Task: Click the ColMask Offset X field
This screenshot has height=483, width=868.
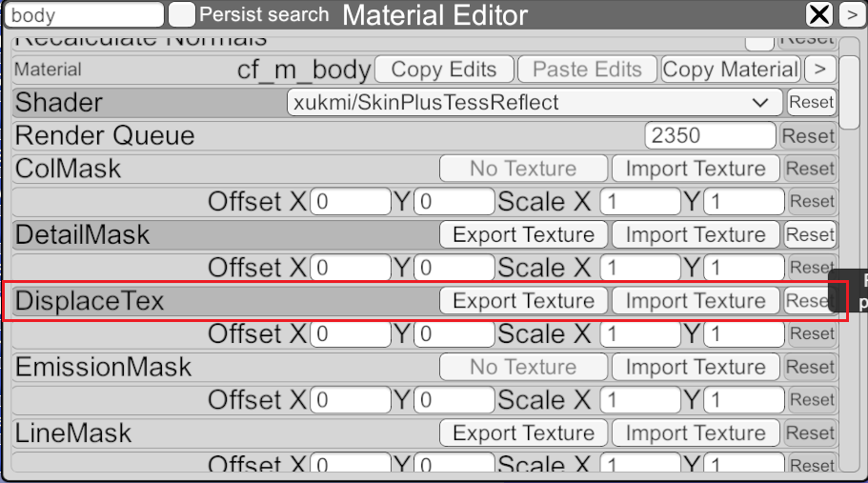Action: click(350, 202)
